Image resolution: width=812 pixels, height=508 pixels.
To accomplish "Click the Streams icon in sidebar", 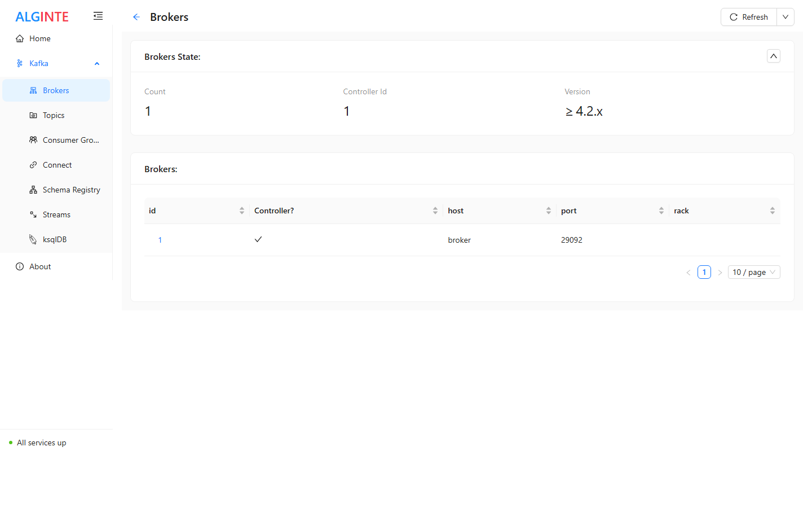I will [x=33, y=214].
